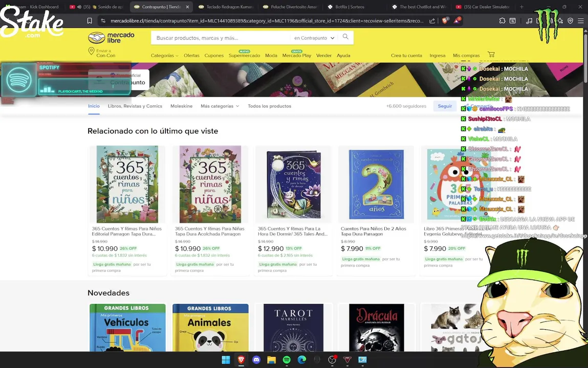The height and width of the screenshot is (368, 588).
Task: Click the Control Panel icon in the taskbar
Action: point(362,360)
